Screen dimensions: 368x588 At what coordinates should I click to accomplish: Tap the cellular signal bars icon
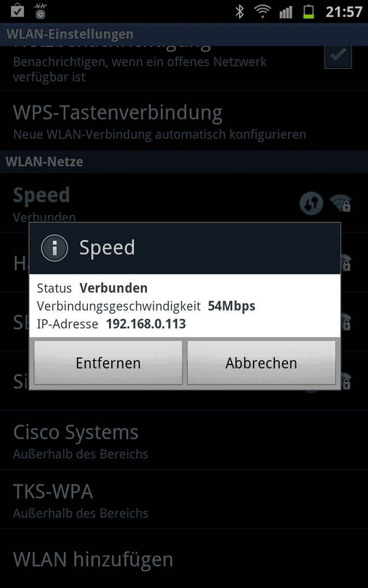point(286,12)
